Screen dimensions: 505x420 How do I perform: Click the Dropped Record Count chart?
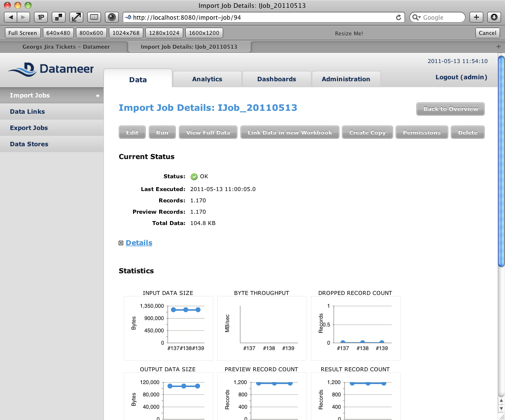[x=356, y=328]
